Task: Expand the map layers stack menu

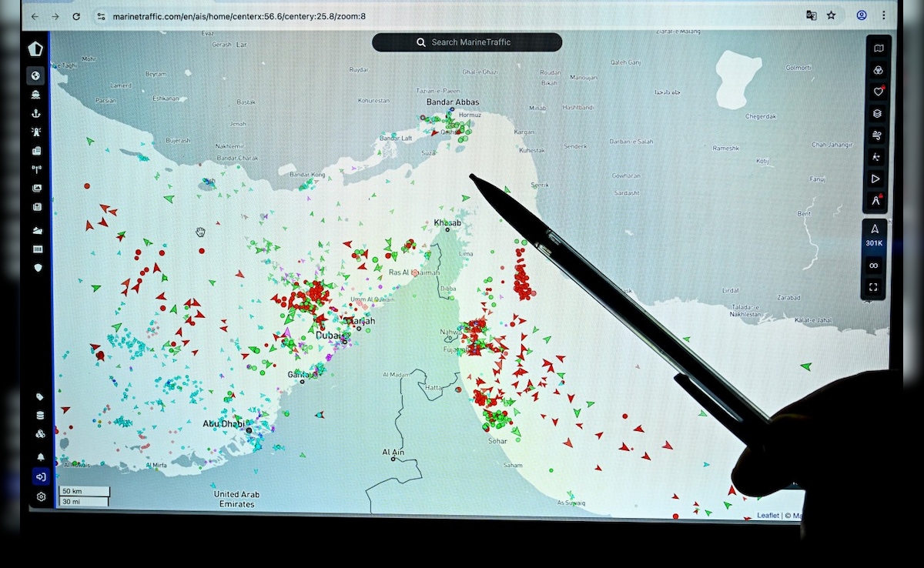Action: point(877,113)
